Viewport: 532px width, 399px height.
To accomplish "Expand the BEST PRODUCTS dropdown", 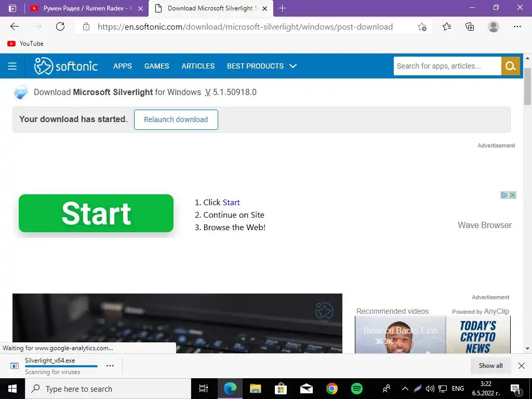I will [x=262, y=66].
